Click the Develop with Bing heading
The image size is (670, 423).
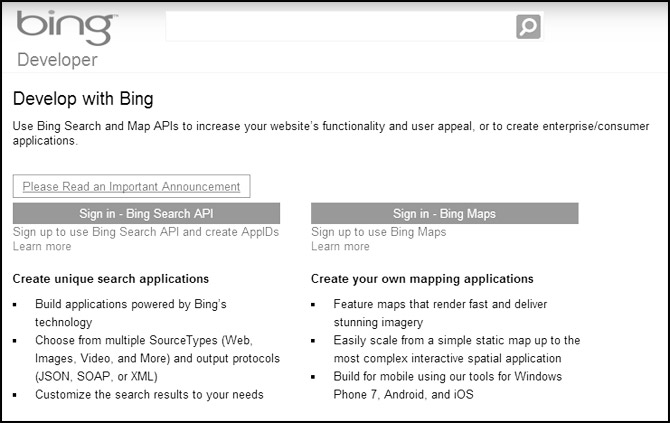[x=83, y=99]
